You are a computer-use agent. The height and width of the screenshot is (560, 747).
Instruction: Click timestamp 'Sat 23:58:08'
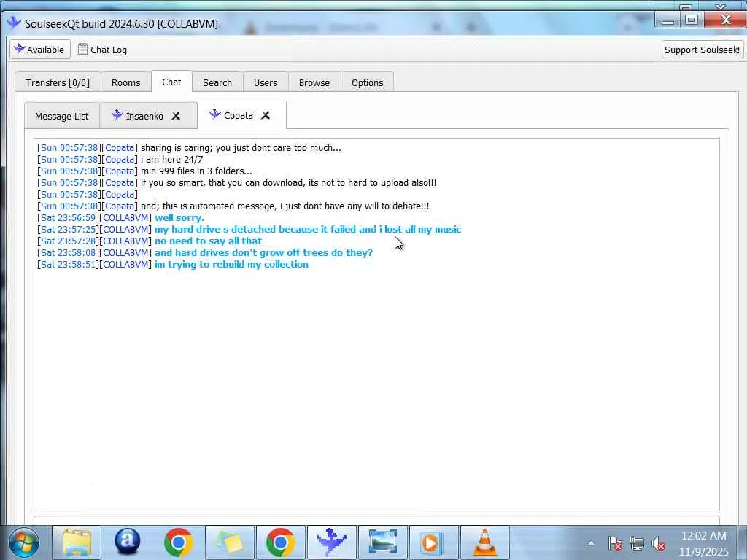[68, 253]
